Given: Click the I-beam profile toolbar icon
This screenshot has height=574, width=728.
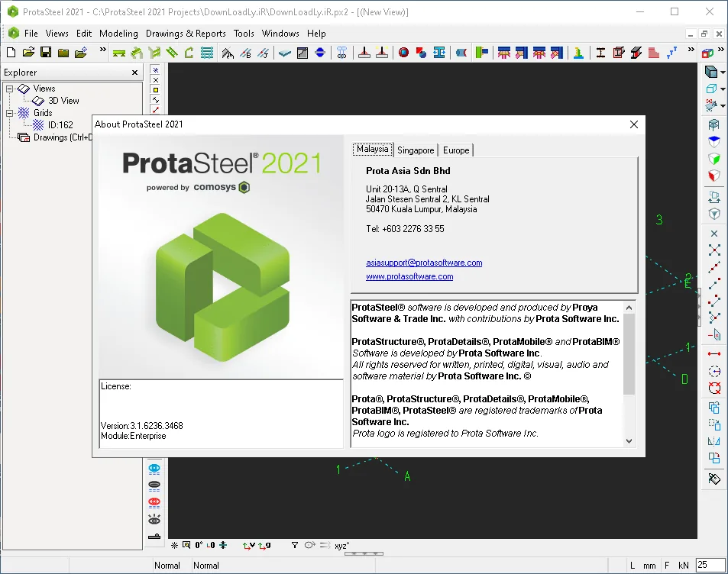Looking at the screenshot, I should pyautogui.click(x=600, y=53).
